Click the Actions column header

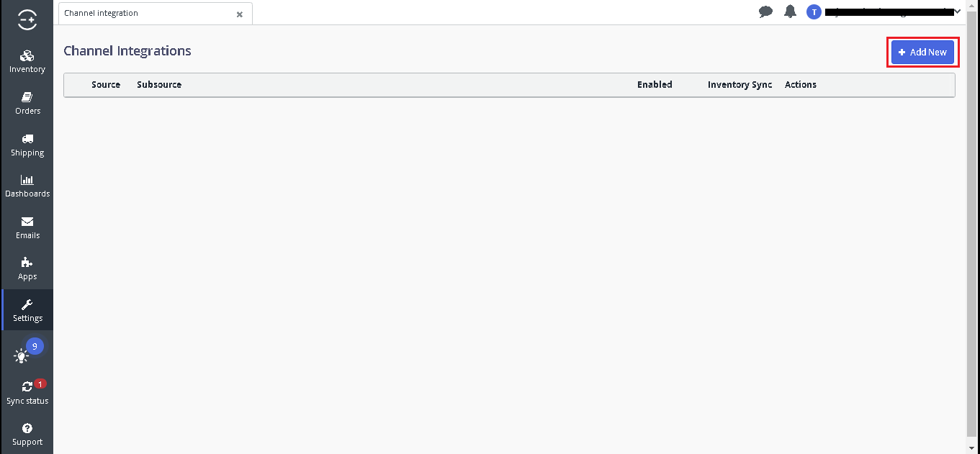point(801,85)
